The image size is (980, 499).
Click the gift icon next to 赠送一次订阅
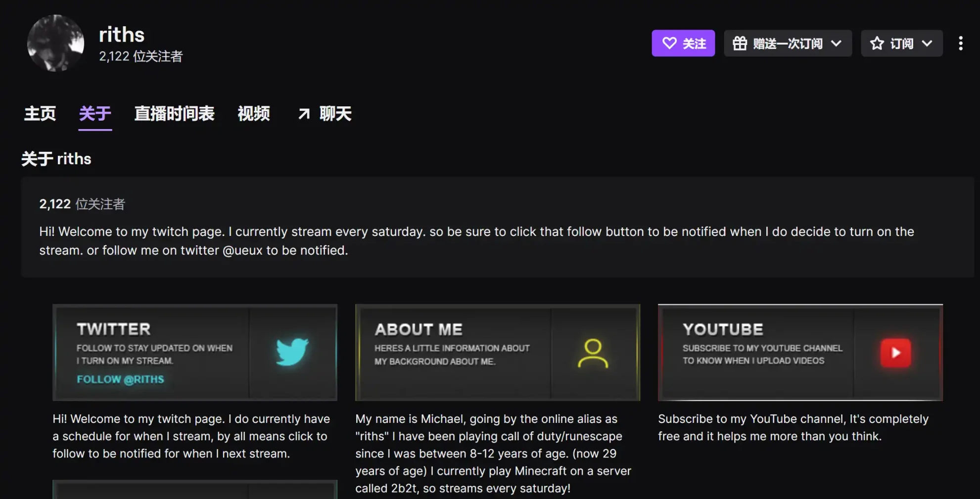(740, 44)
